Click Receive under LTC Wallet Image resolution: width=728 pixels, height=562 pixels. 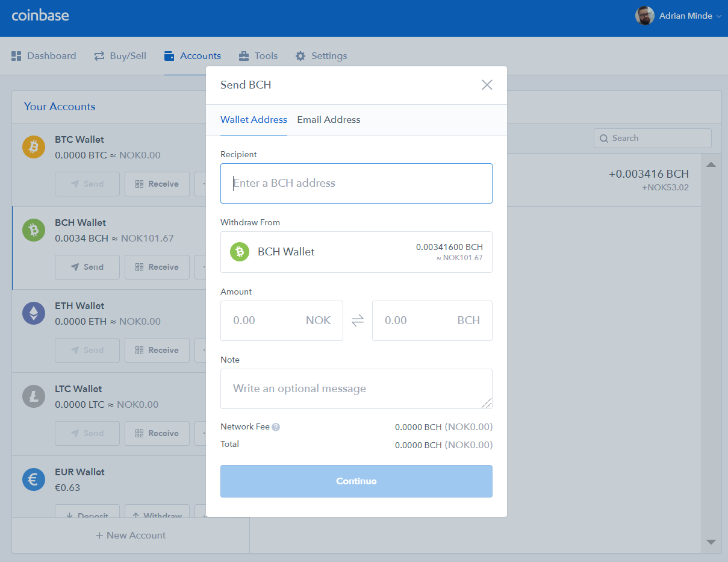157,433
